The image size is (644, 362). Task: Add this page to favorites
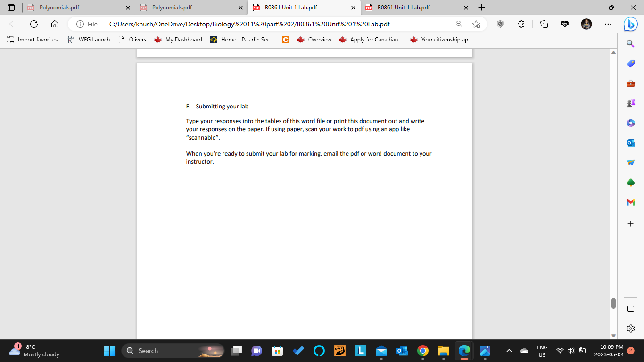[x=476, y=24]
